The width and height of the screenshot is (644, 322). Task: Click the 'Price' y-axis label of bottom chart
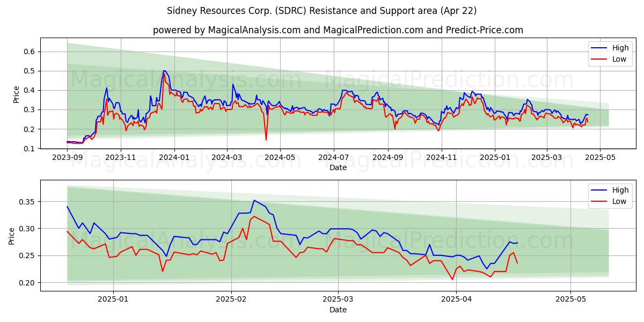(12, 236)
